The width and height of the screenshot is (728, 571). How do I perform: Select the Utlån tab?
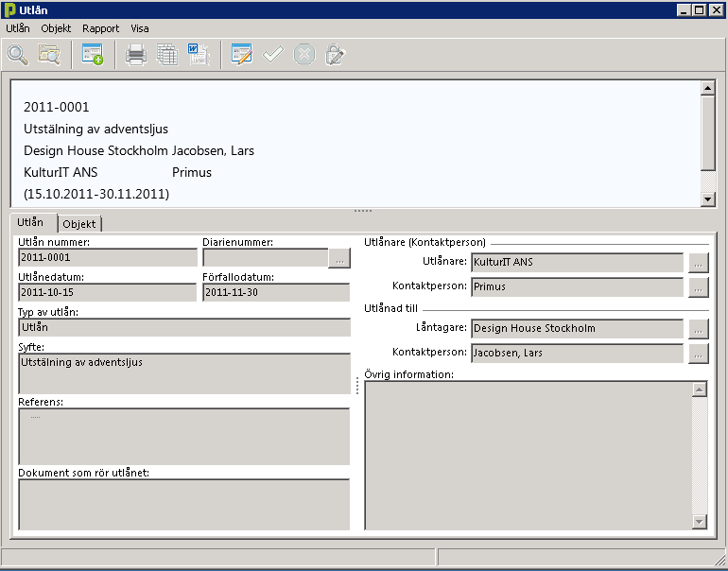(x=30, y=222)
